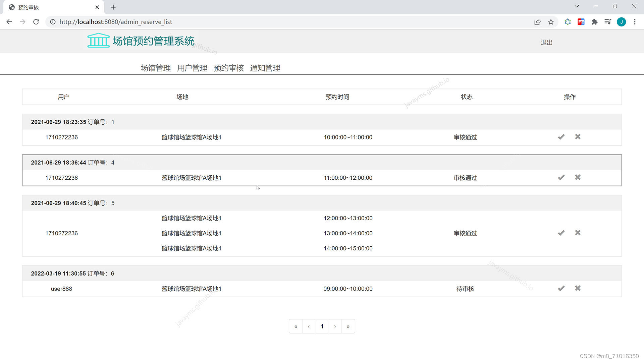Screen dimensions: 644x362
Task: Open the Chrome three-dot menu
Action: coord(635,22)
